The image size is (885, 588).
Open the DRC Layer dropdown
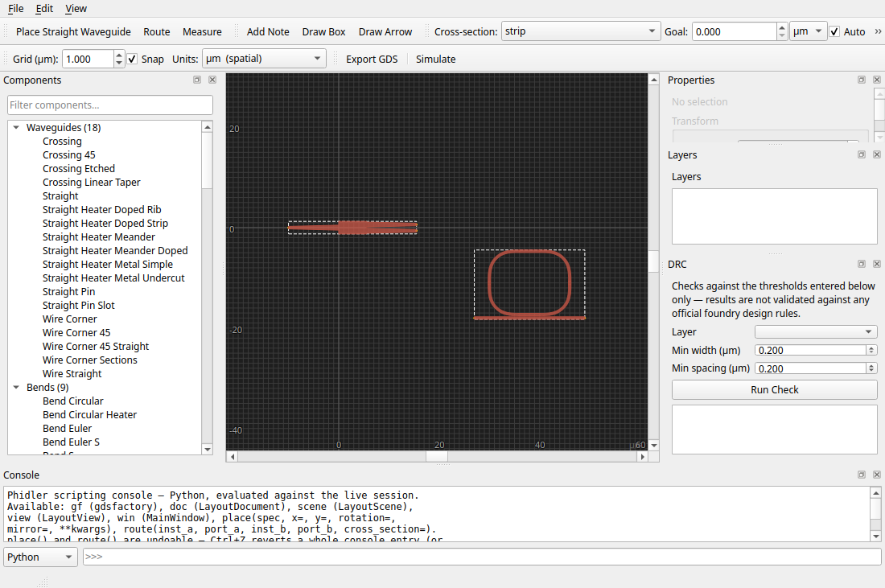pos(816,332)
